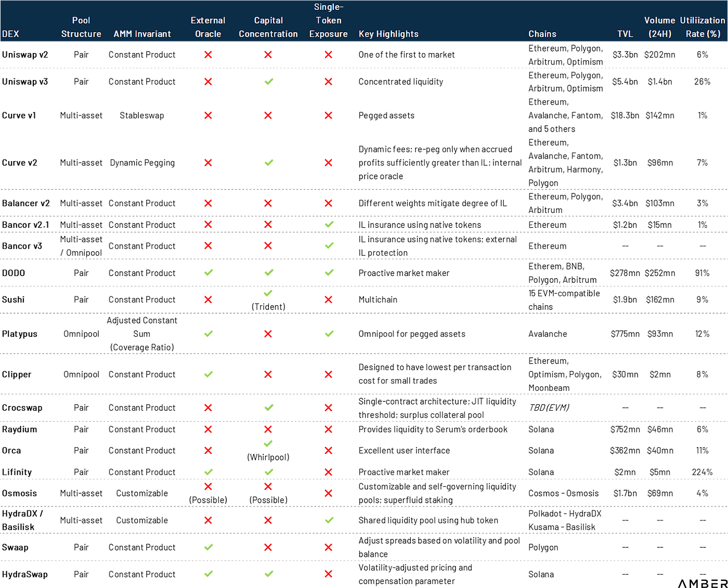The width and height of the screenshot is (728, 588).
Task: Click Uniswap v2 External Oracle cross mark
Action: point(208,55)
